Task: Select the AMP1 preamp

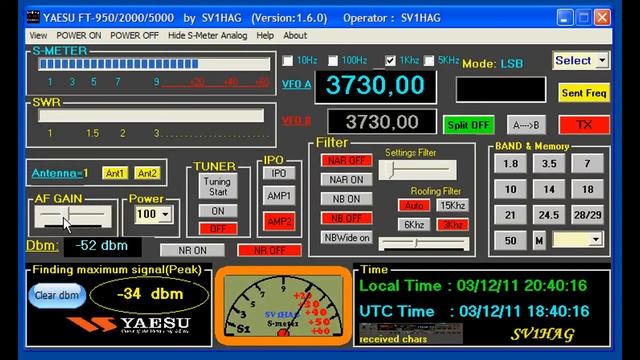Action: tap(279, 196)
